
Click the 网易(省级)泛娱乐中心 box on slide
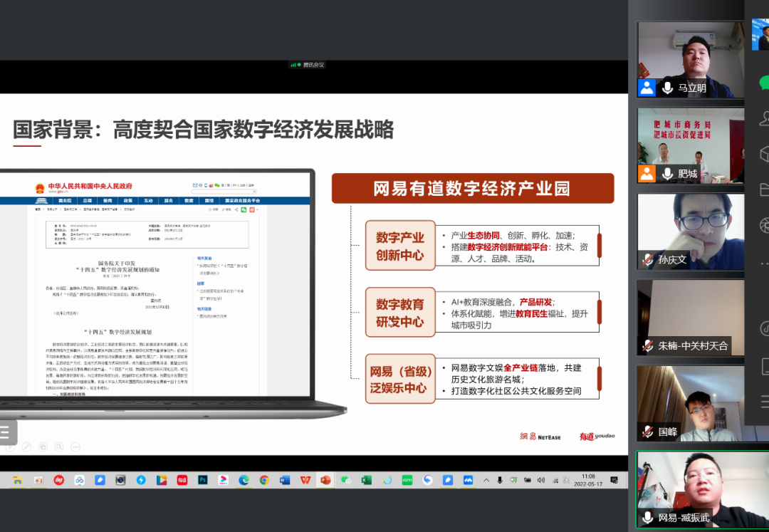400,379
